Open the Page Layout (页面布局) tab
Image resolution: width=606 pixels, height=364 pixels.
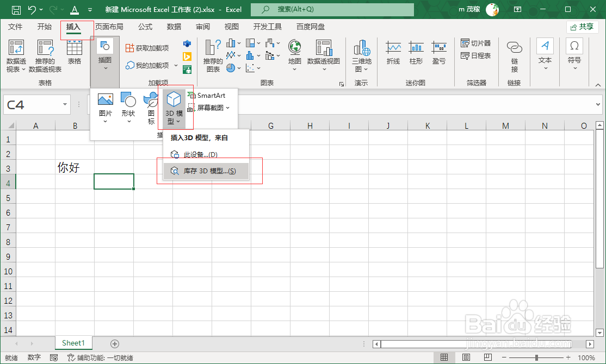coord(109,27)
